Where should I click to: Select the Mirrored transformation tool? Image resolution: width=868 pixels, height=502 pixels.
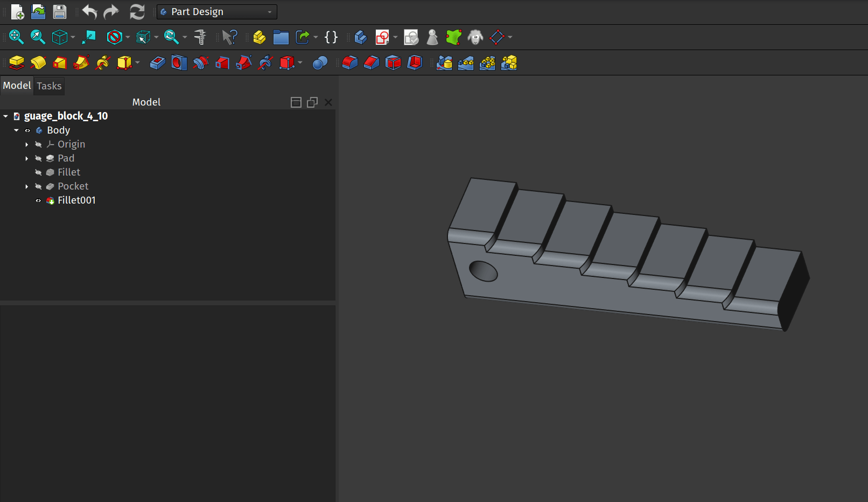point(444,62)
